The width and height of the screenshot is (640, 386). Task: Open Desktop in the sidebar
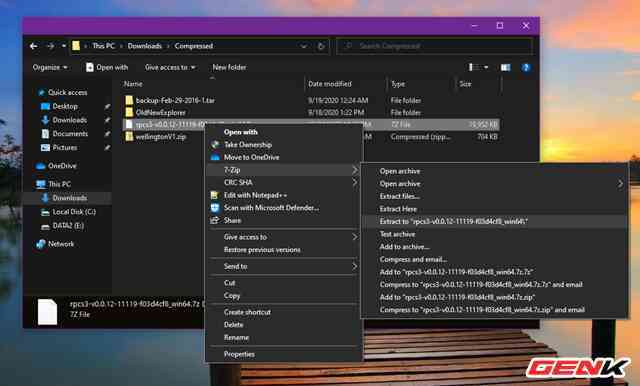(65, 106)
